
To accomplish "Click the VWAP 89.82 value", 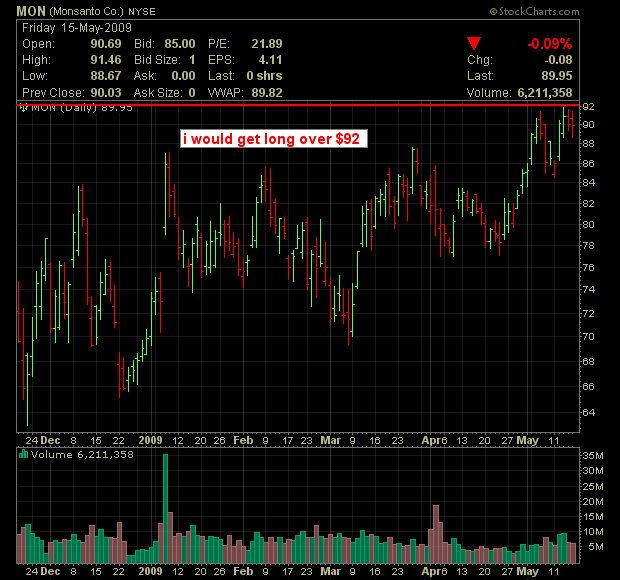I will [x=259, y=92].
